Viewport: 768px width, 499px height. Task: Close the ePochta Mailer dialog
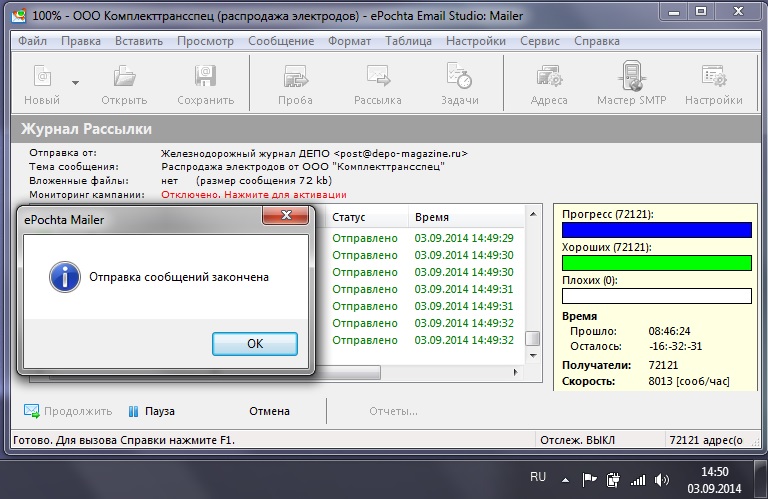[286, 215]
